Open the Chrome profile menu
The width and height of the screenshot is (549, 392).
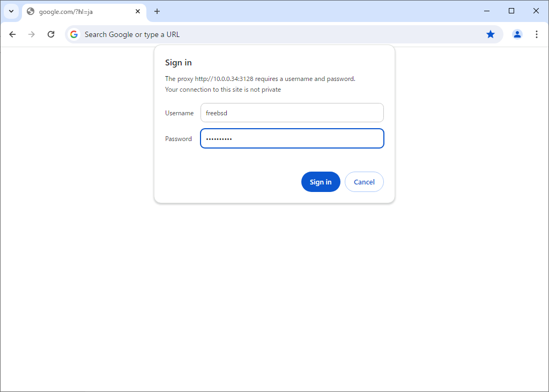tap(517, 34)
